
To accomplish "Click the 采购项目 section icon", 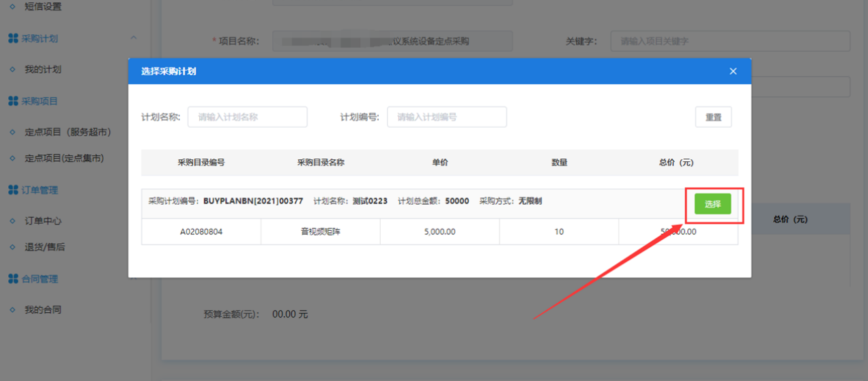I will [13, 101].
